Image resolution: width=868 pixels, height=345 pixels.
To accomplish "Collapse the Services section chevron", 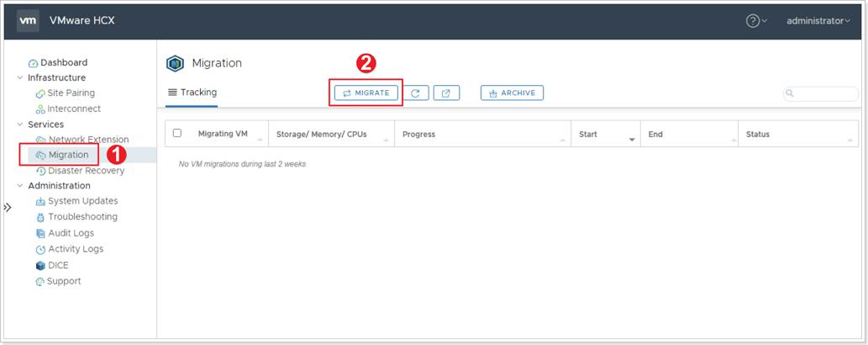I will pos(20,125).
